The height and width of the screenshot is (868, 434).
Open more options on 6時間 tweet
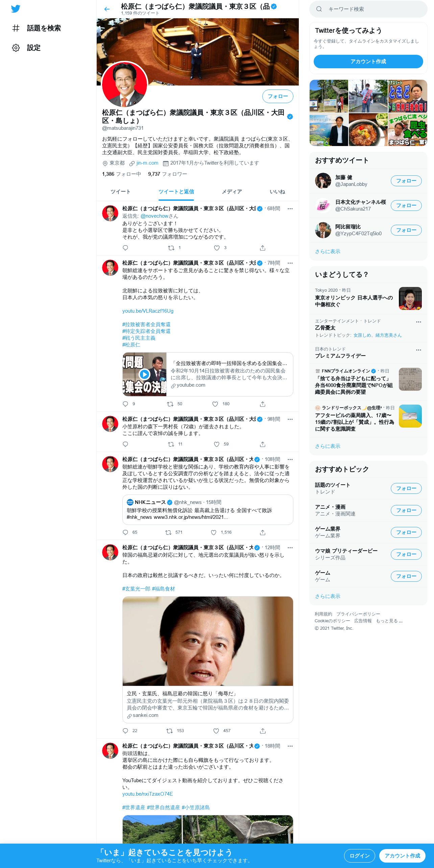tap(290, 209)
